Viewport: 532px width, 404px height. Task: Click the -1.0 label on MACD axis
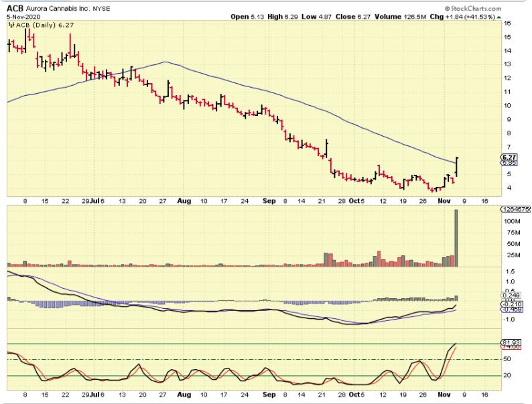[x=509, y=320]
